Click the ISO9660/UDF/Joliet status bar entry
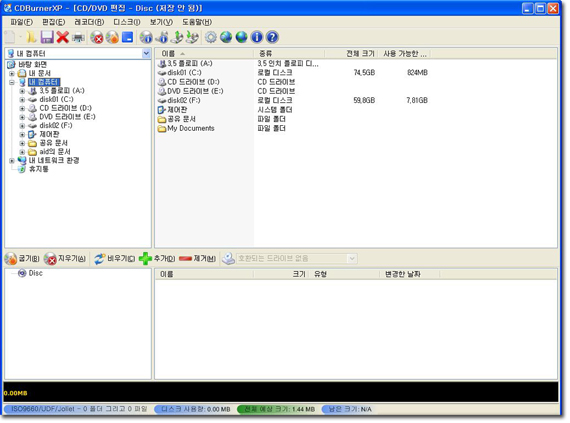Viewport: 570px width, 423px height. point(77,409)
